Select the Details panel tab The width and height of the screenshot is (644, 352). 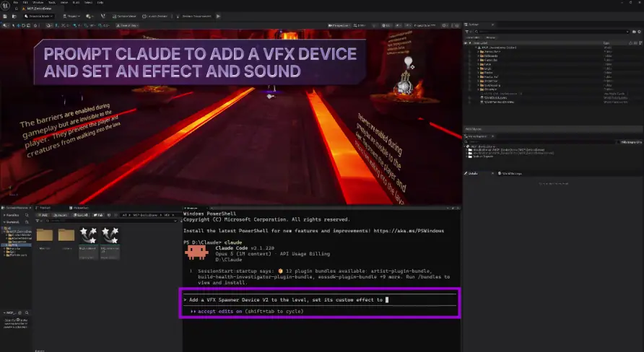(473, 173)
